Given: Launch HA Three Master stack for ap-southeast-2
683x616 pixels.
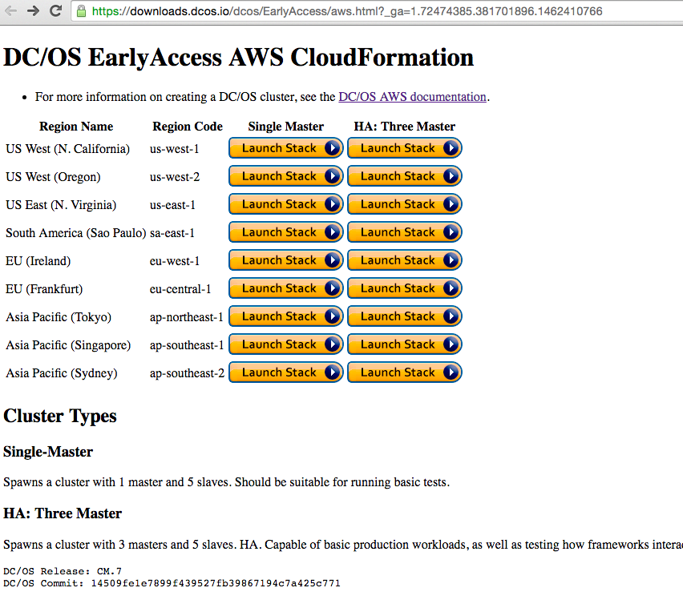Looking at the screenshot, I should pos(405,372).
